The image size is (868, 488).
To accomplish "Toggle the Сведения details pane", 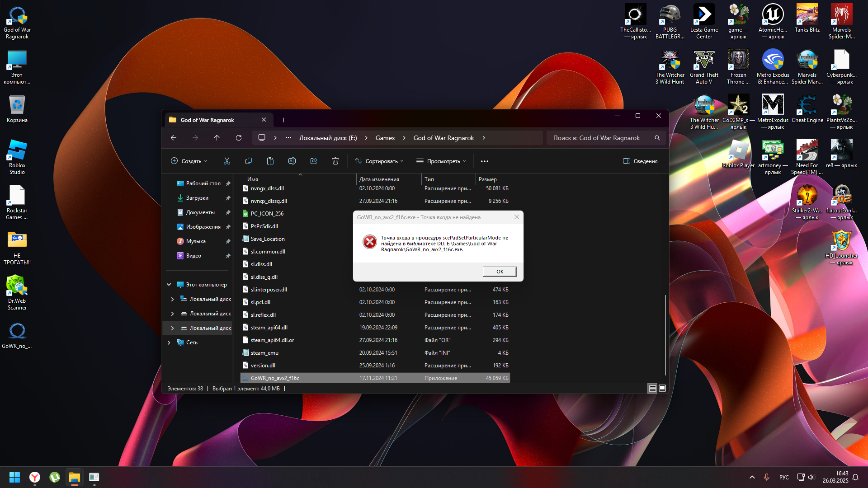I will [x=640, y=161].
